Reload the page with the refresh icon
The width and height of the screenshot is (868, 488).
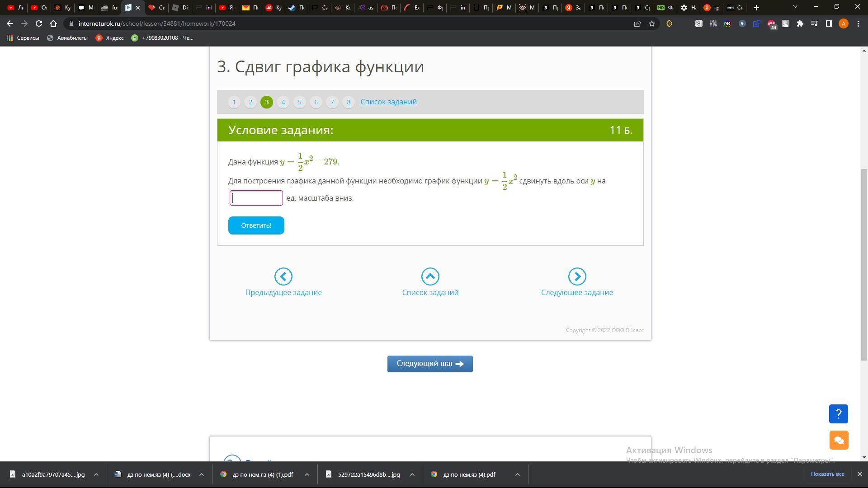click(39, 23)
